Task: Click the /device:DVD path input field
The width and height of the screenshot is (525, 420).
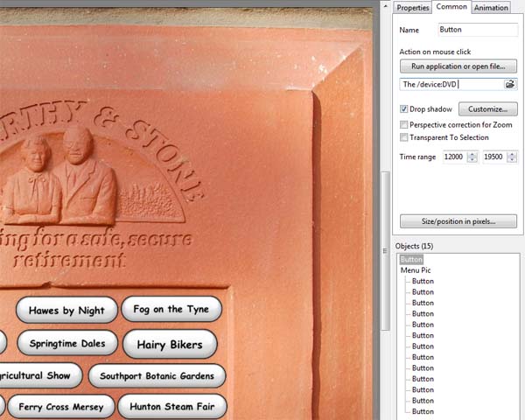Action: 451,84
